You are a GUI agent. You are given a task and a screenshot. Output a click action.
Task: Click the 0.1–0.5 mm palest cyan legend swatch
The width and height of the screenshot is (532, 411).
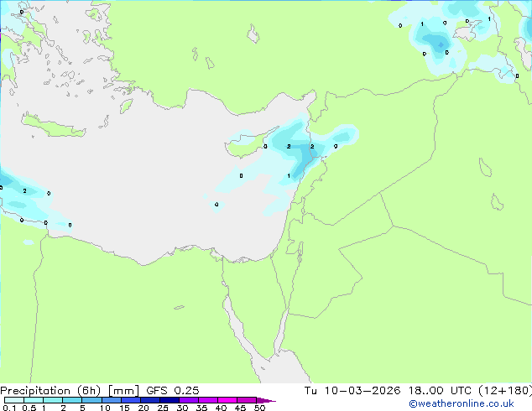pos(14,400)
